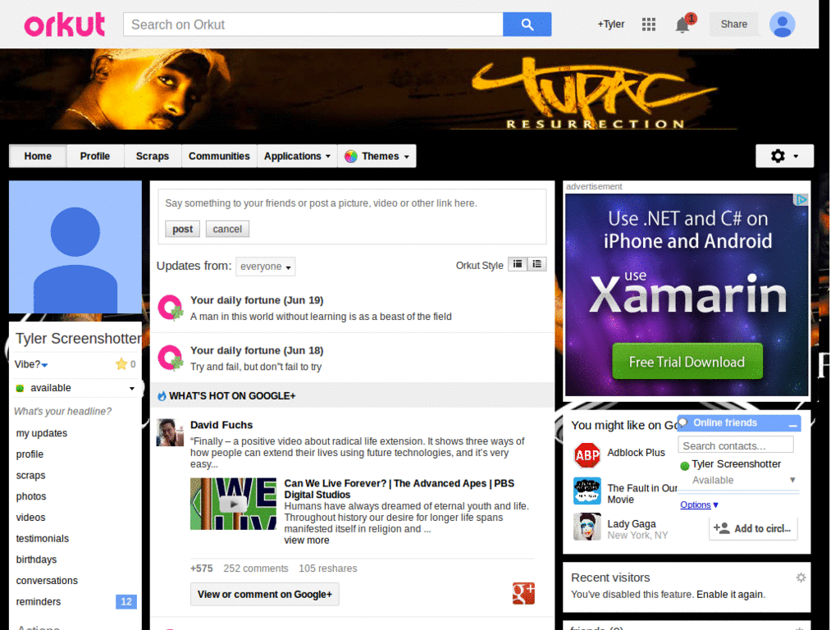This screenshot has width=840, height=630.
Task: Click Lady Gaga's profile picture
Action: pos(587,526)
